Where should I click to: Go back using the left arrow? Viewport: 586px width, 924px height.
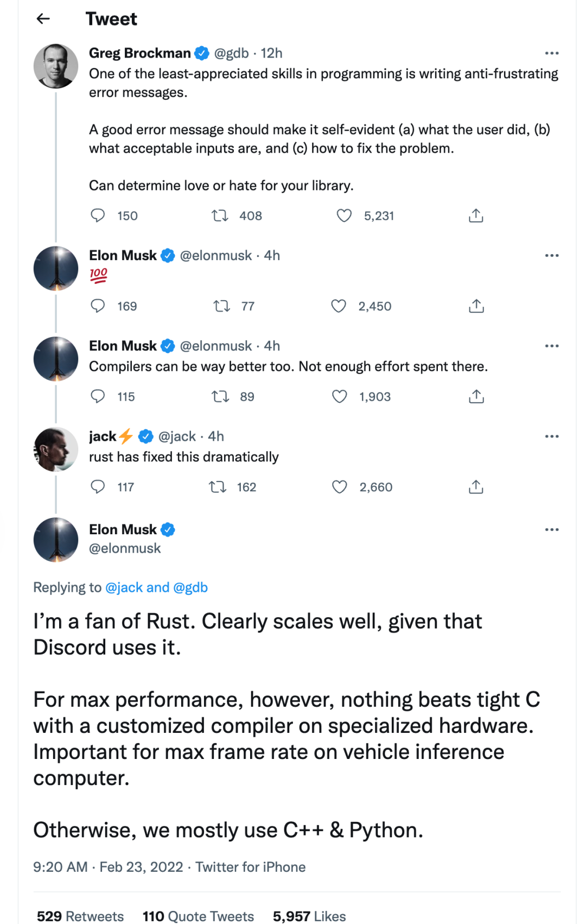[43, 19]
